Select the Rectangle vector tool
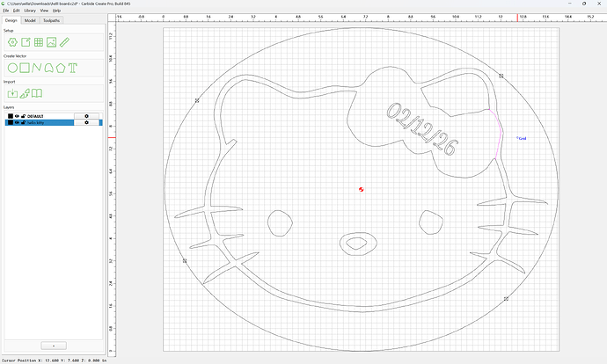Screen dimensions: 607x364 [x=25, y=68]
